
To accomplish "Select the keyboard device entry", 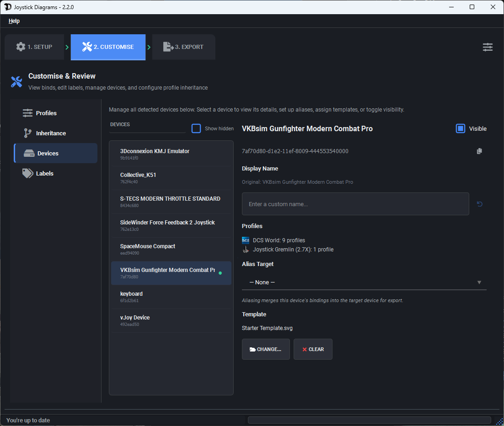I will pyautogui.click(x=171, y=297).
